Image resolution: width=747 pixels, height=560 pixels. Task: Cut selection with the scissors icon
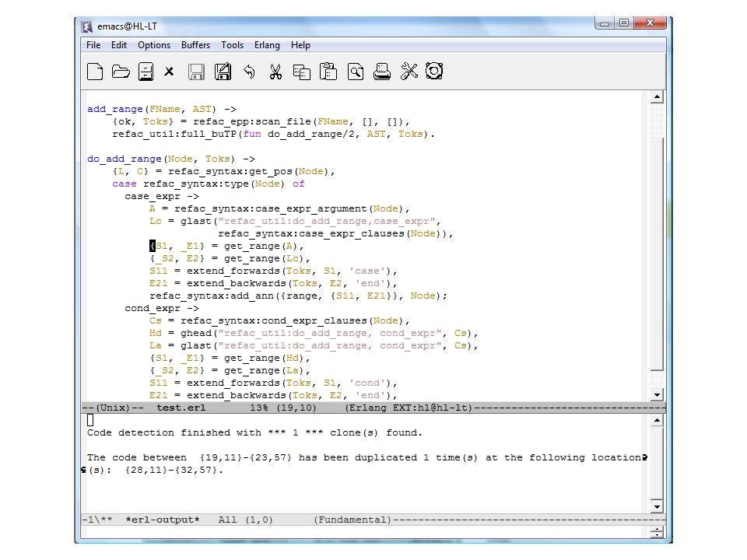pyautogui.click(x=275, y=72)
